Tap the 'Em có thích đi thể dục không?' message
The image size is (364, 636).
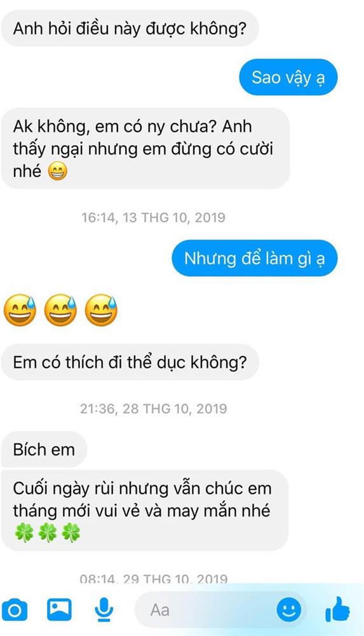pyautogui.click(x=130, y=363)
